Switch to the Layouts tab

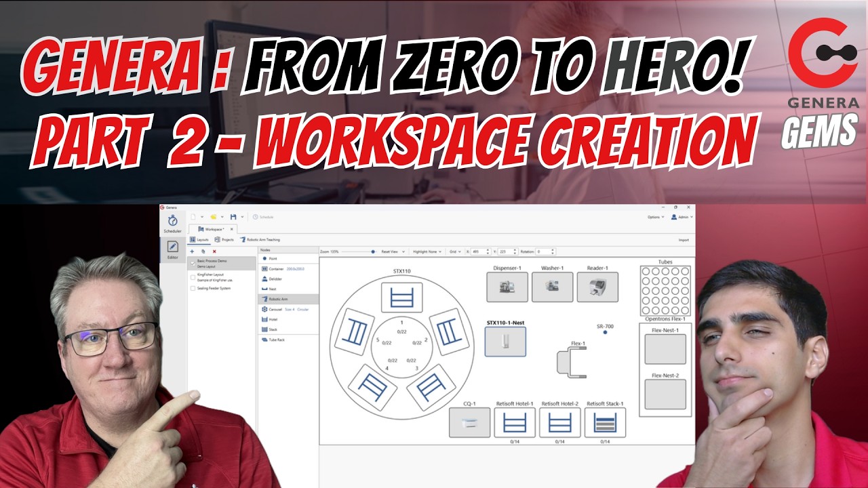tap(199, 239)
